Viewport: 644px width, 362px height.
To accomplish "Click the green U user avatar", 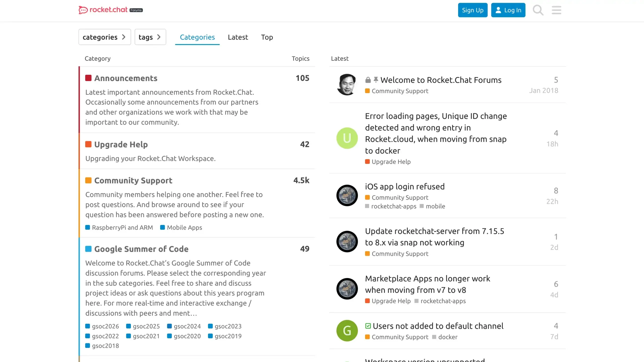I will 347,138.
